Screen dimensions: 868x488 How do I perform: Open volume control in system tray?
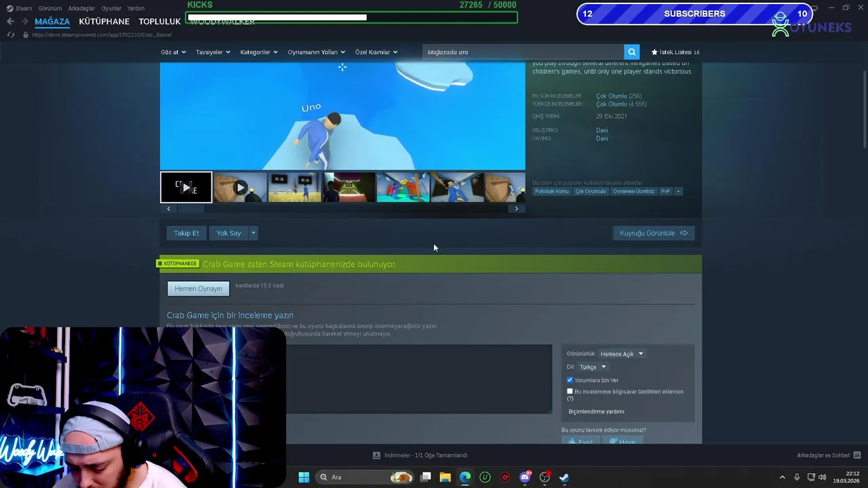pos(823,477)
